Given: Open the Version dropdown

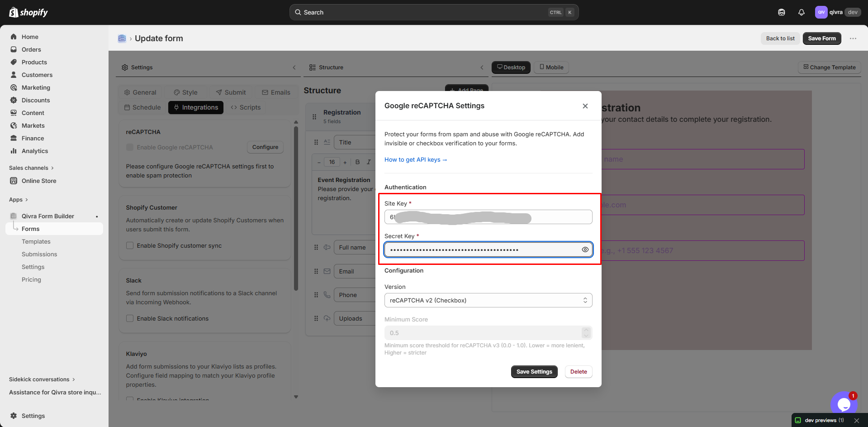Looking at the screenshot, I should [x=489, y=300].
